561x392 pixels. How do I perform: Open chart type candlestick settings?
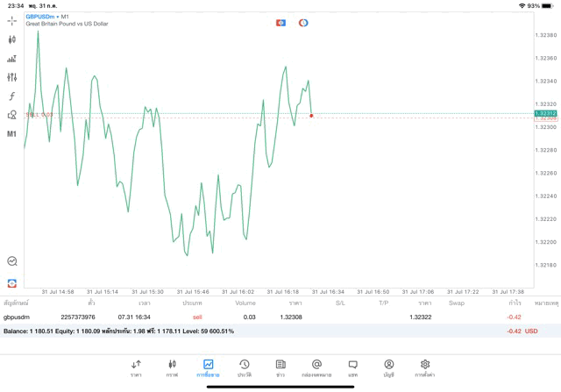12,39
